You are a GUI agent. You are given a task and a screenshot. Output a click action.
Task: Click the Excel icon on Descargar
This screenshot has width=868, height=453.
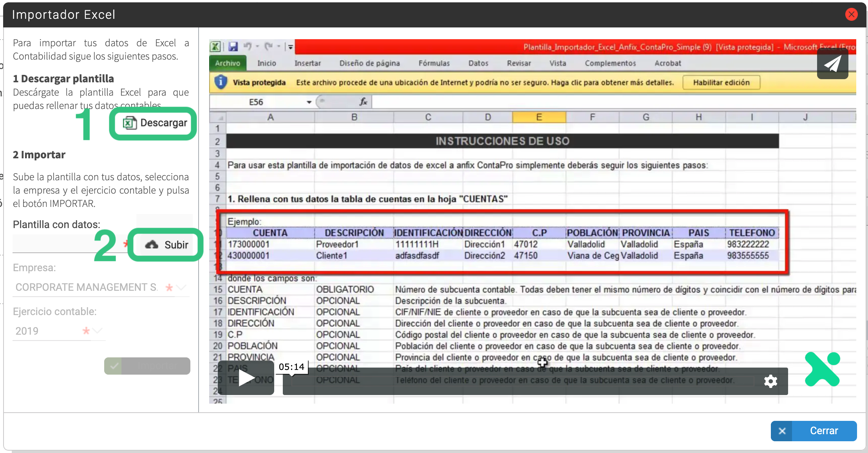coord(130,123)
